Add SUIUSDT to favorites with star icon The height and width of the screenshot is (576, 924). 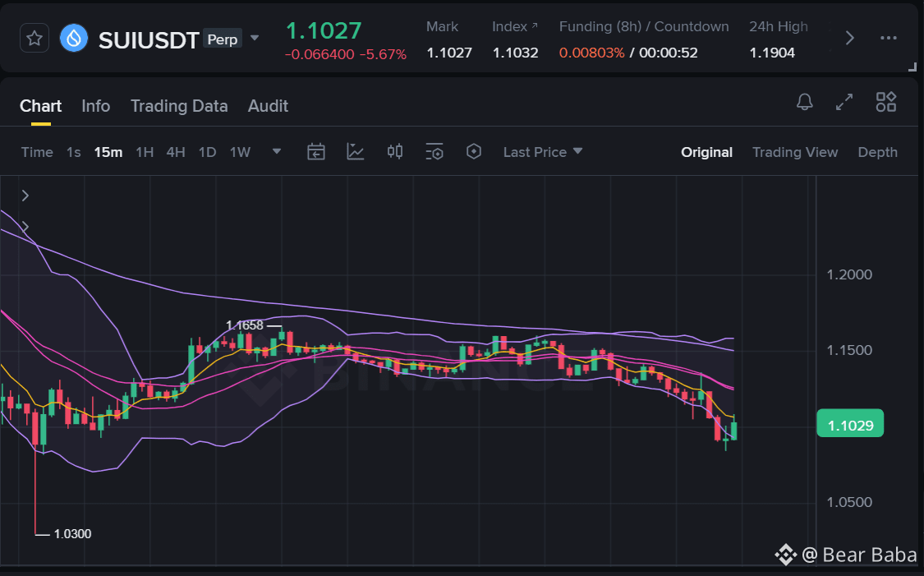coord(34,39)
